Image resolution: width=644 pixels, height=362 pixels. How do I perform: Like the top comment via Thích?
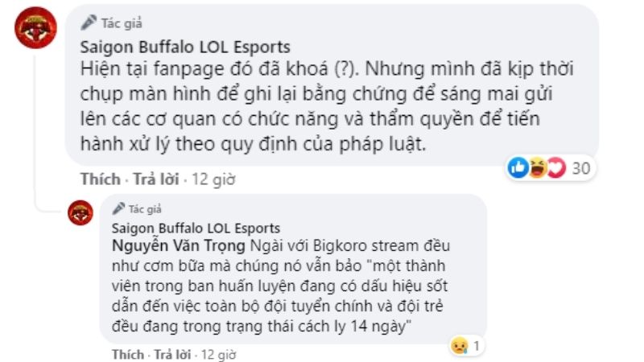tap(100, 179)
